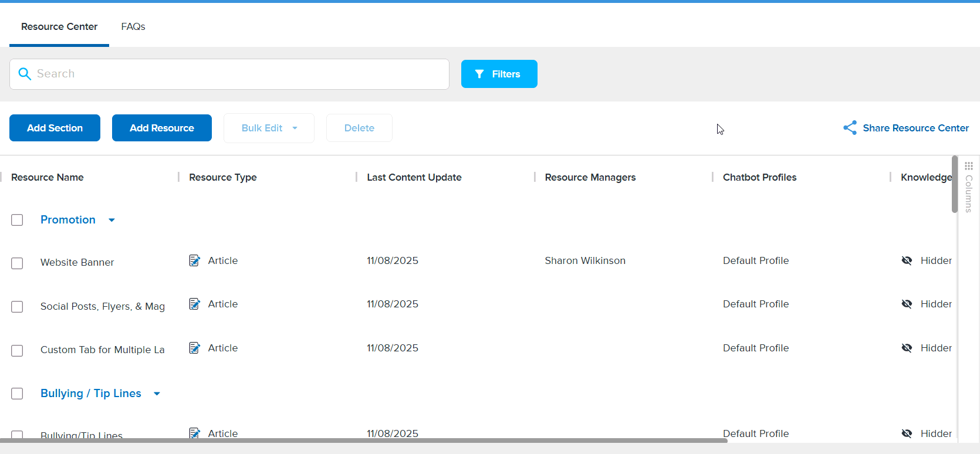Click the magnifier search icon
This screenshot has width=980, height=454.
tap(25, 74)
